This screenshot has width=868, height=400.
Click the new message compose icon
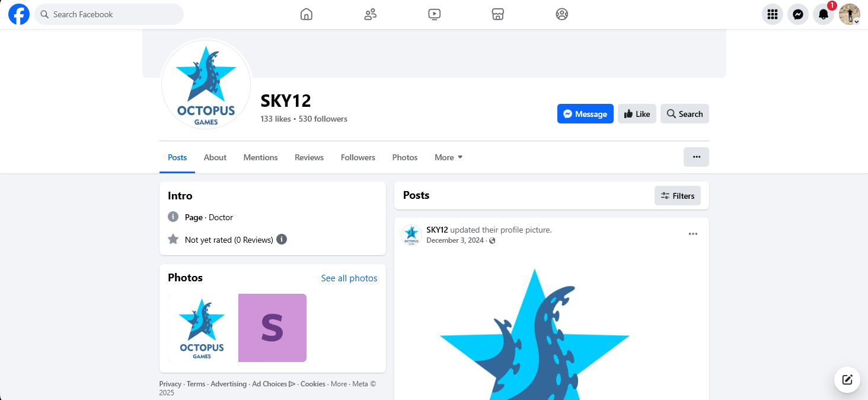coord(847,380)
